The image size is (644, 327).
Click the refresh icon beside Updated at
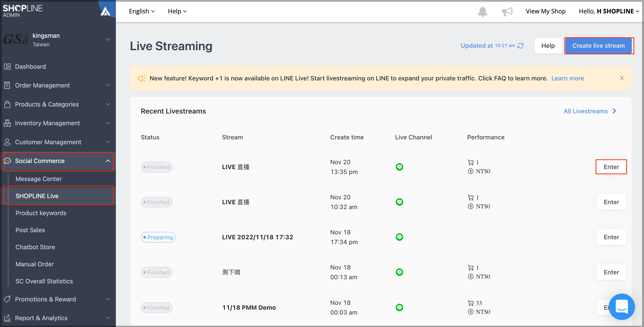521,46
